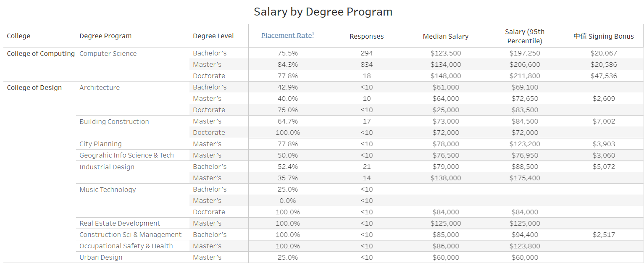This screenshot has width=644, height=263.
Task: Select Salary (95th Percentile) column header
Action: [524, 37]
